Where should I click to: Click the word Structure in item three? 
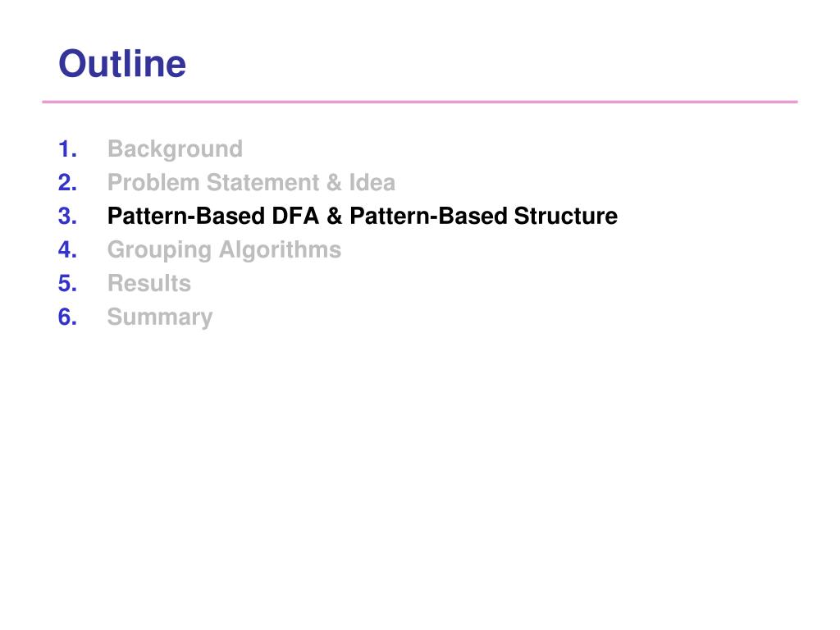pyautogui.click(x=566, y=216)
